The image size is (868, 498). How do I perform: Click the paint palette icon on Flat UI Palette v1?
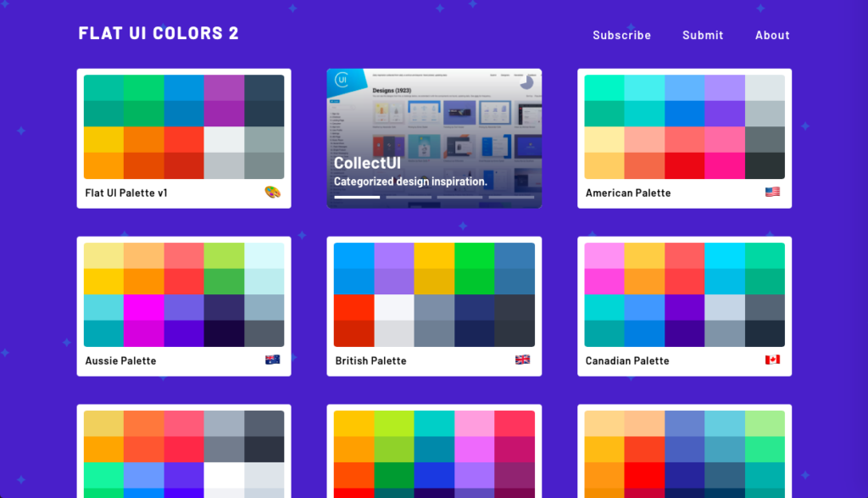tap(272, 193)
